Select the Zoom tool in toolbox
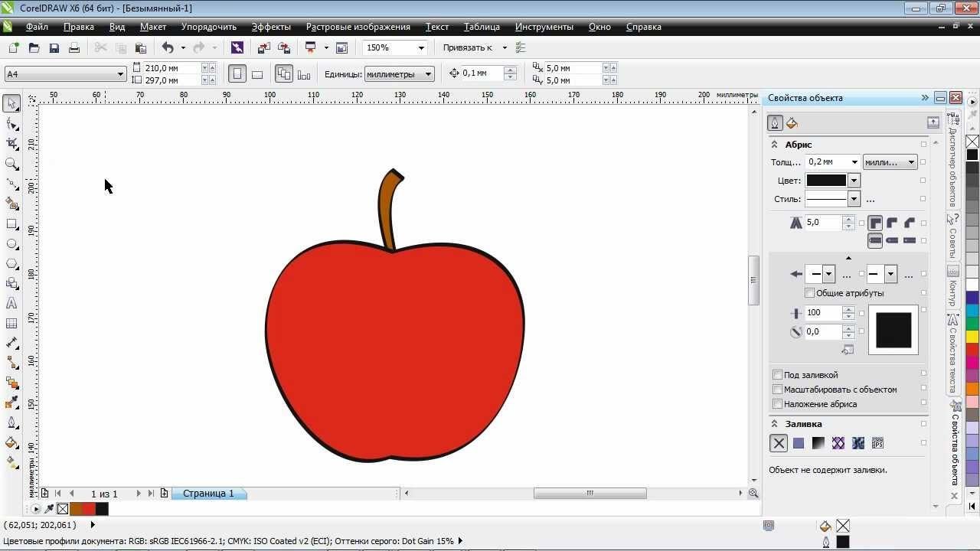The width and height of the screenshot is (980, 551). (11, 164)
